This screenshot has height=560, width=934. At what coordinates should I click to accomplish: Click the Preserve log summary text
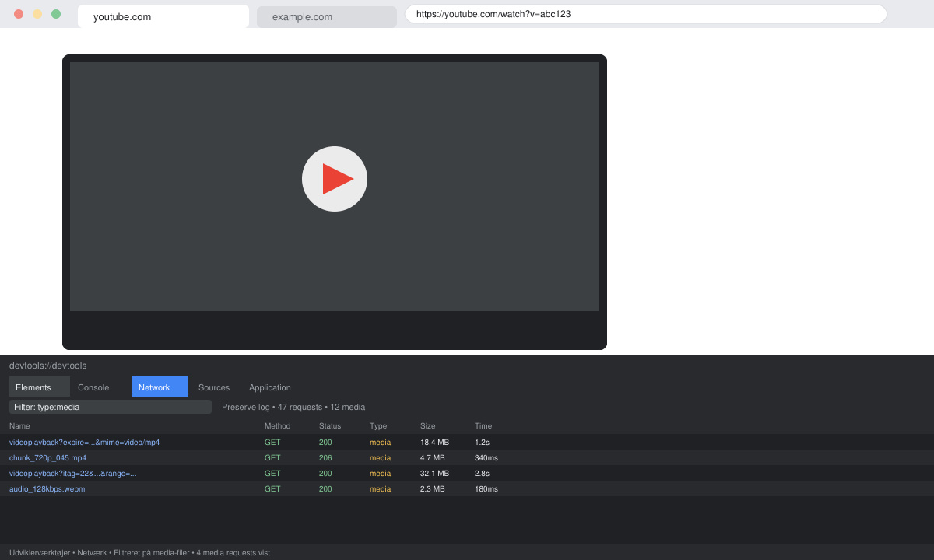tap(293, 407)
